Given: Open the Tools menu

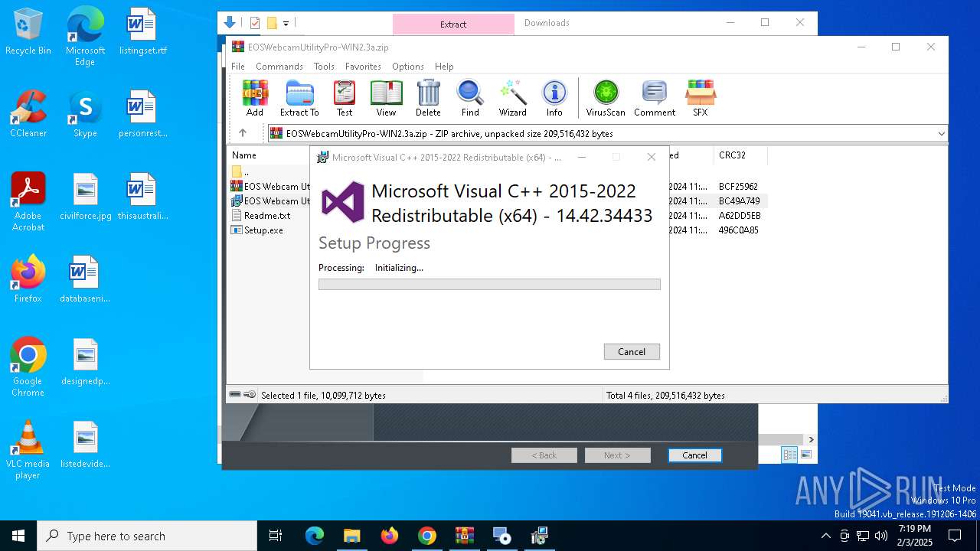Looking at the screenshot, I should pos(324,67).
